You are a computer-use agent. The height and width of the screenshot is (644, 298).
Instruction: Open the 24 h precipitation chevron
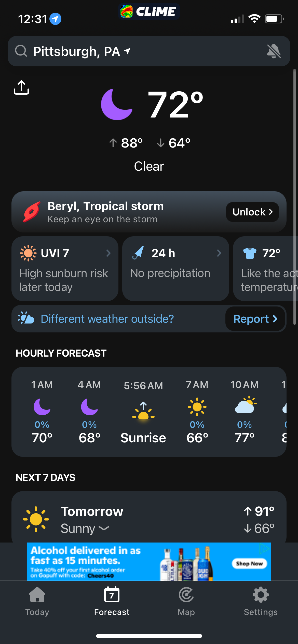point(219,253)
